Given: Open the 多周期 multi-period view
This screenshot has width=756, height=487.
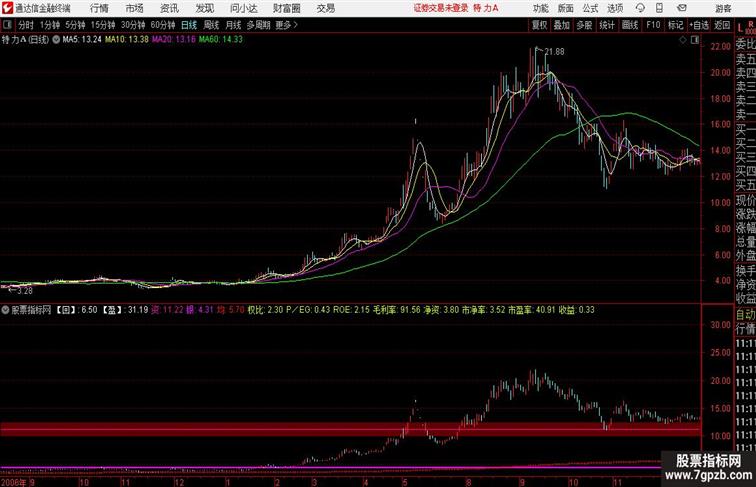Looking at the screenshot, I should (x=258, y=25).
